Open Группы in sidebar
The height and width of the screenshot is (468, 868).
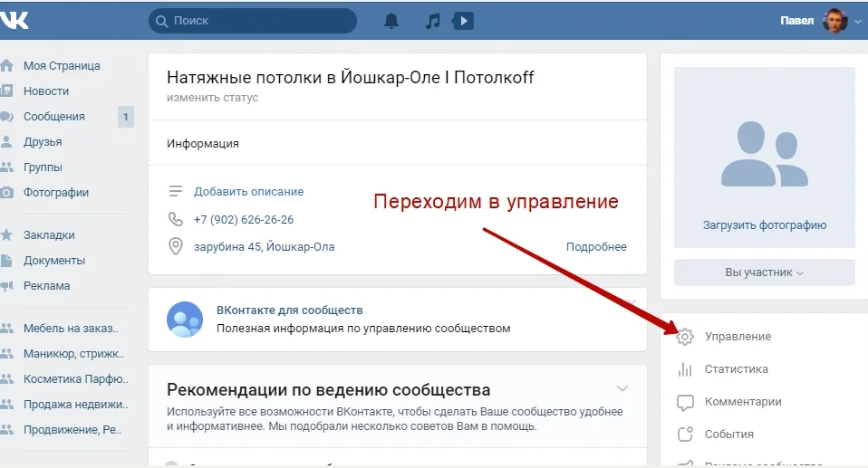43,167
